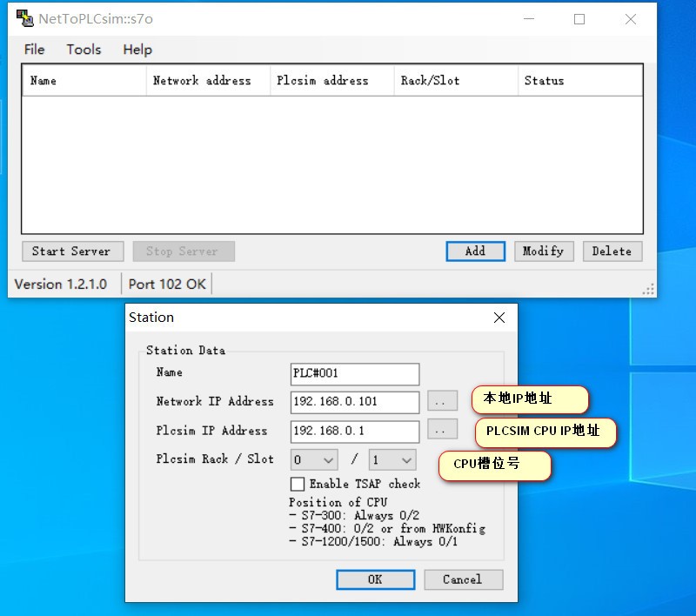Click the browse button beside Network IP Address
The width and height of the screenshot is (696, 616).
442,402
